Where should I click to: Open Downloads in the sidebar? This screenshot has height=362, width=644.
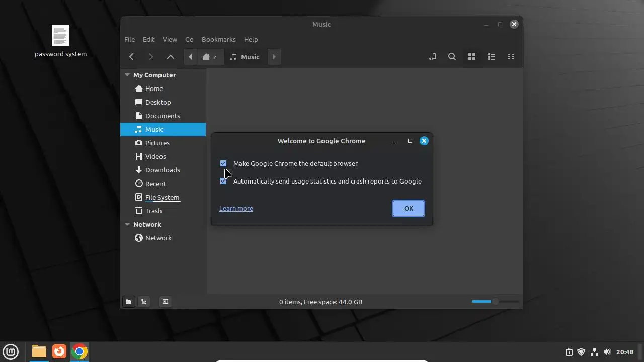163,170
